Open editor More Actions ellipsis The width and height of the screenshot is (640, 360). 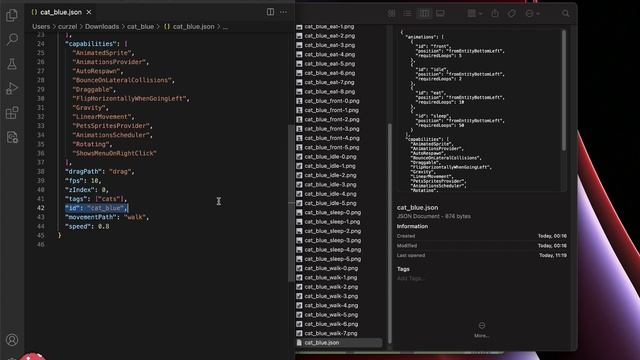(x=283, y=12)
